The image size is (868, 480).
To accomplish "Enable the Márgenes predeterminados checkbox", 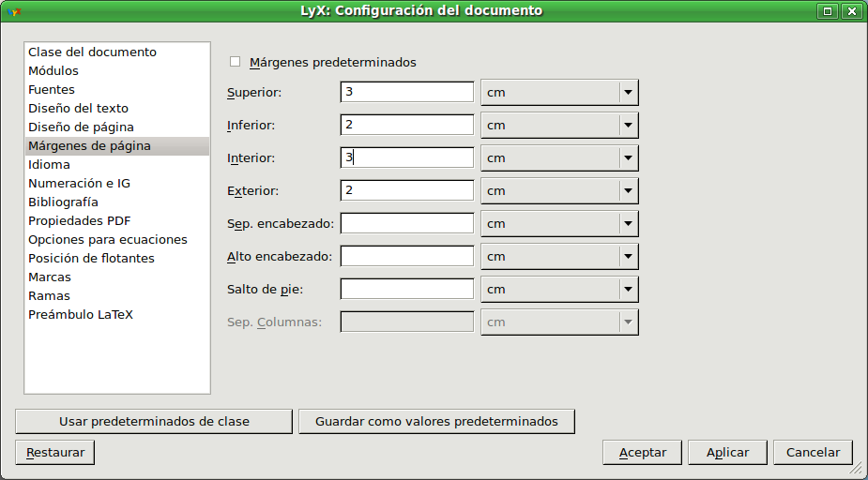I will 236,62.
